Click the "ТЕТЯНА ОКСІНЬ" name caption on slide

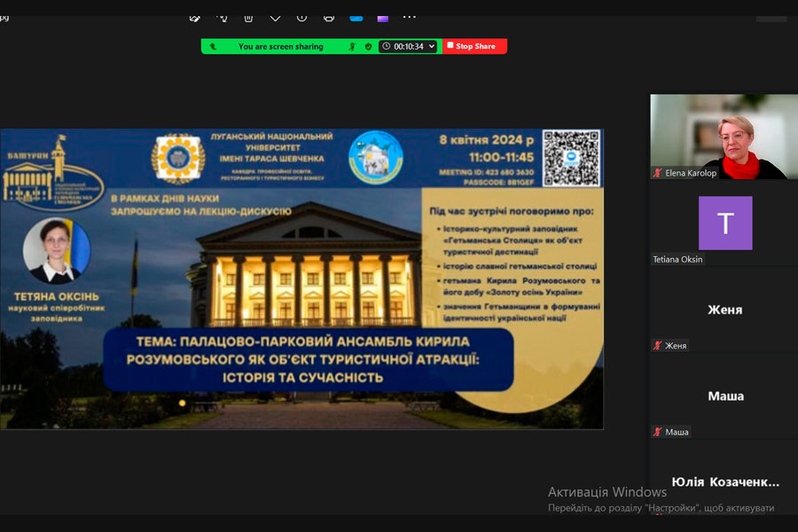tap(57, 296)
